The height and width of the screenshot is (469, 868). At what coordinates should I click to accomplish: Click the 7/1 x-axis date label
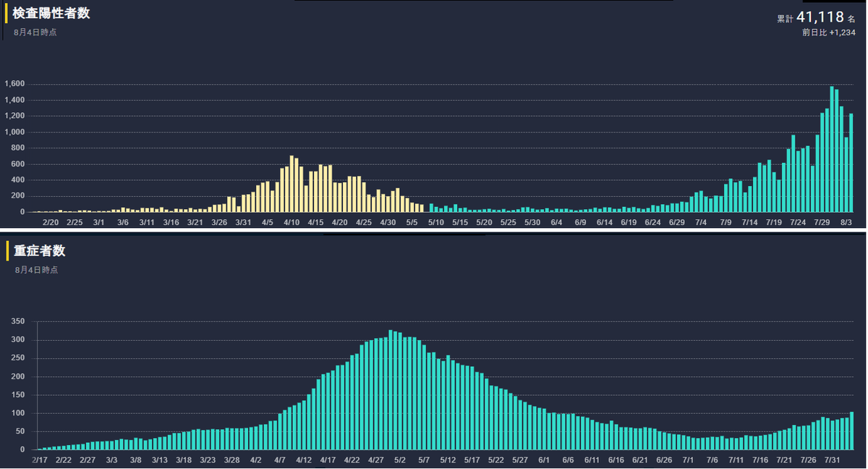click(688, 460)
